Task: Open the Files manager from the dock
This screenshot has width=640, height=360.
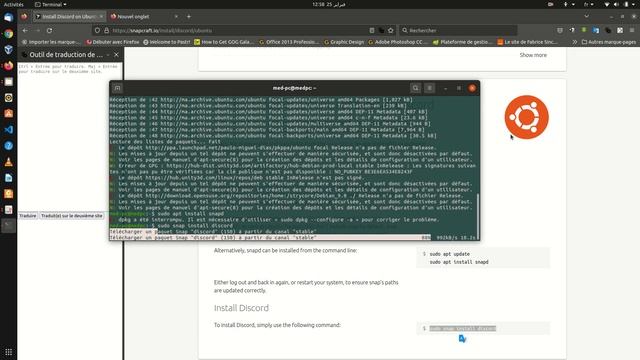Action: click(9, 82)
